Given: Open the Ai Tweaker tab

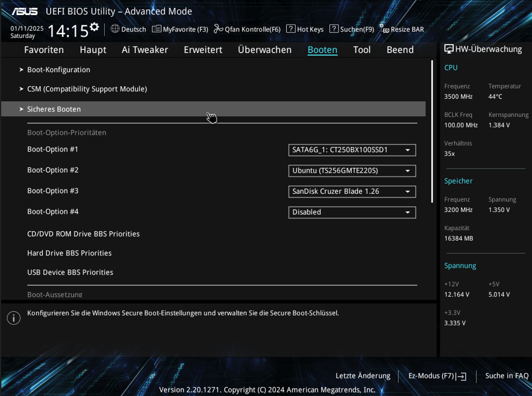Looking at the screenshot, I should pos(145,50).
